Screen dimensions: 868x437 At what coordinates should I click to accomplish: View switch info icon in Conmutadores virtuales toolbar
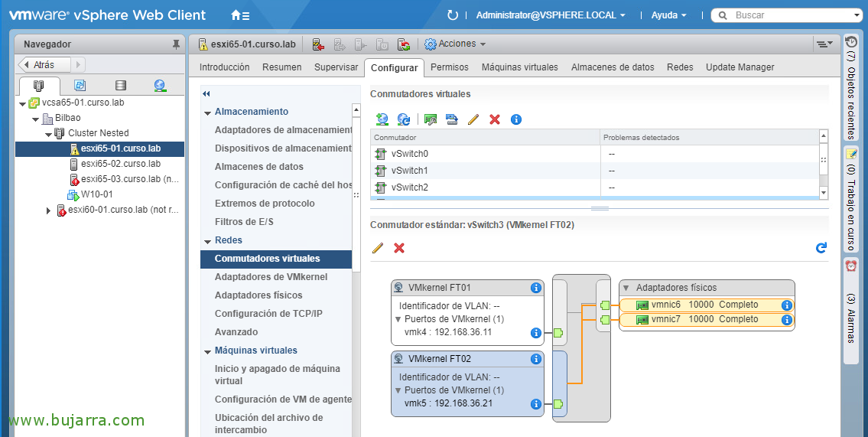(516, 119)
